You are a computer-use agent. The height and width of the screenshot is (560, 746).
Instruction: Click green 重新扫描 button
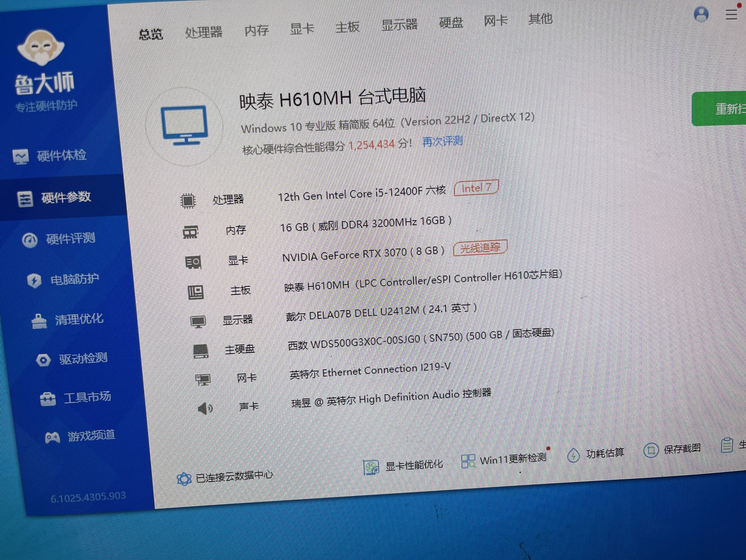pos(722,109)
